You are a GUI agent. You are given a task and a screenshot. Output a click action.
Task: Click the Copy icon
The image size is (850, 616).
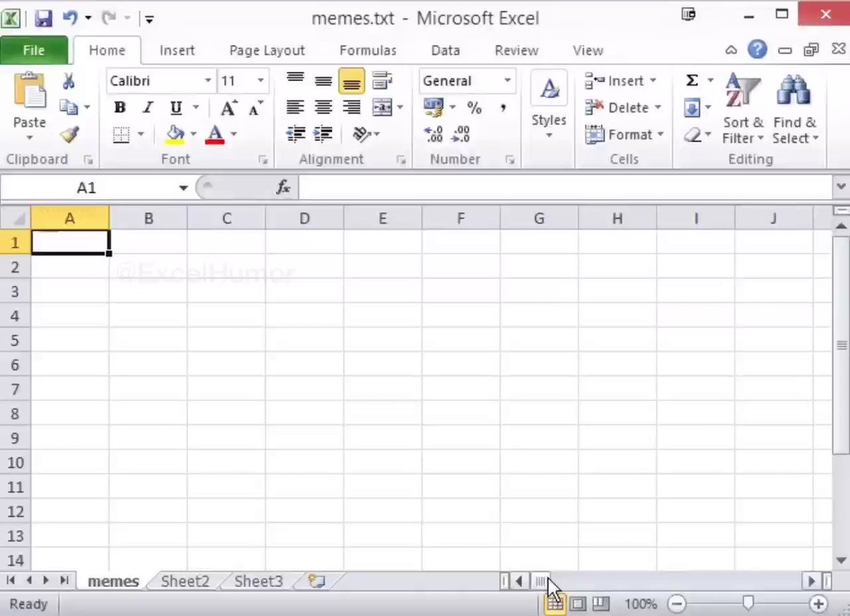(69, 108)
